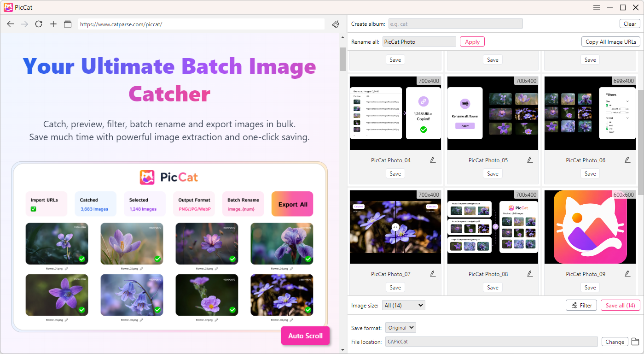The image size is (644, 354).
Task: Select the PicCat Photo_04 thumbnail
Action: coord(395,113)
